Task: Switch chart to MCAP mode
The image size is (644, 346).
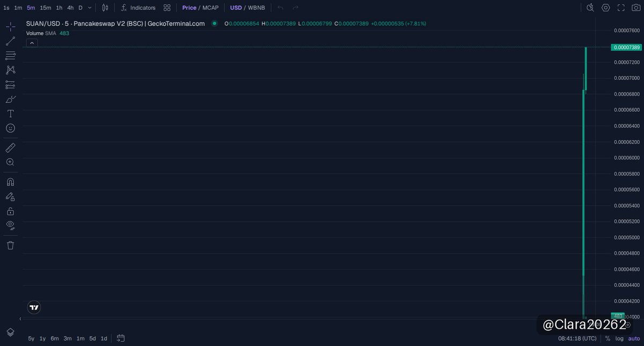Action: [x=211, y=8]
